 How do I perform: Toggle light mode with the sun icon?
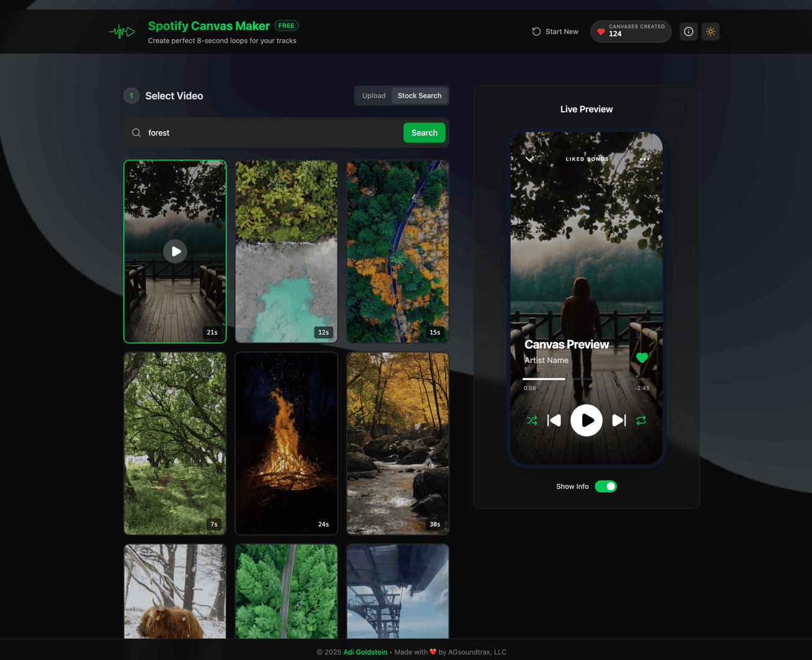711,32
